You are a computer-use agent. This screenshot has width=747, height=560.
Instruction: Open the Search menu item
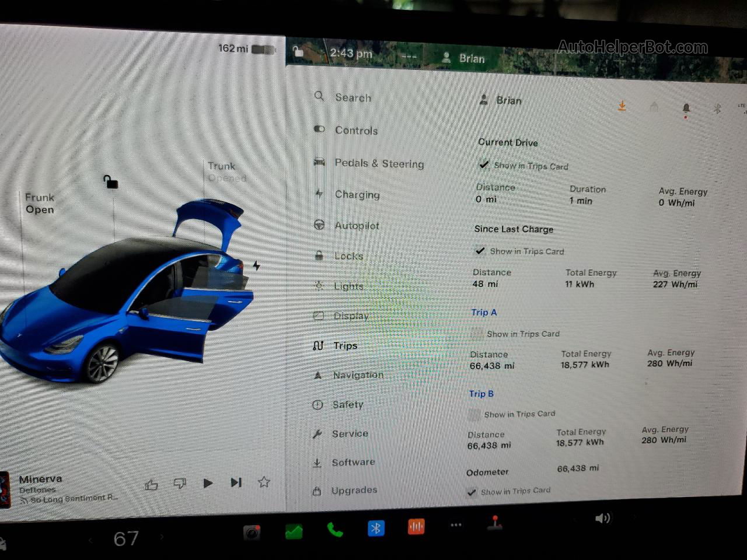343,97
